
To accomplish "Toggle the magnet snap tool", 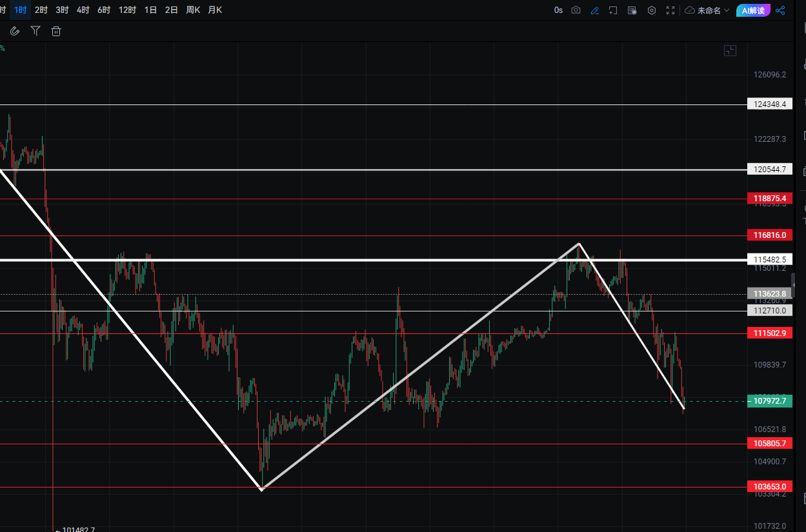I will tap(15, 31).
